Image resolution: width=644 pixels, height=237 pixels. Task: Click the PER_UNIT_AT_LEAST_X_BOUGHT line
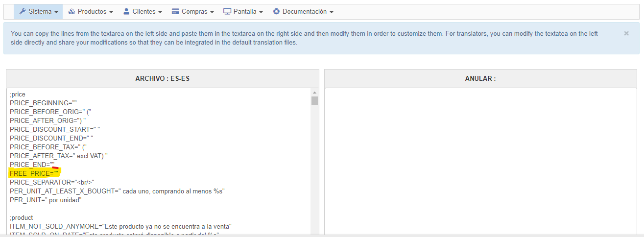coord(117,191)
